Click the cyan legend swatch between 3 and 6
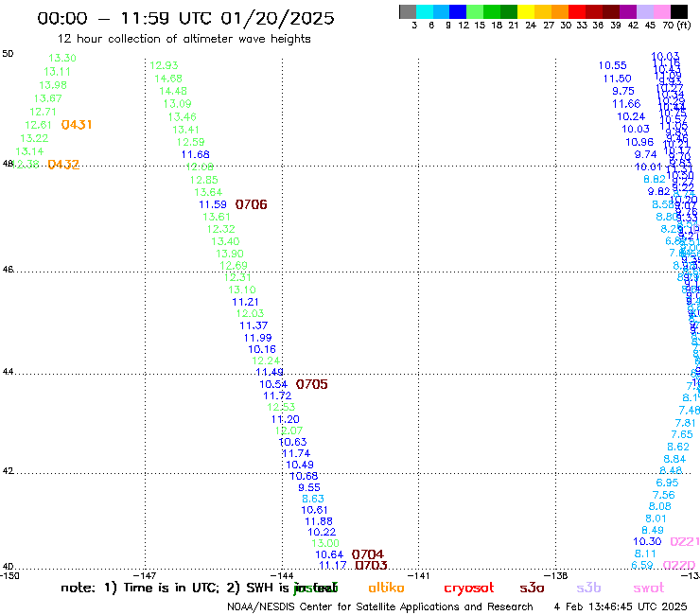 425,11
